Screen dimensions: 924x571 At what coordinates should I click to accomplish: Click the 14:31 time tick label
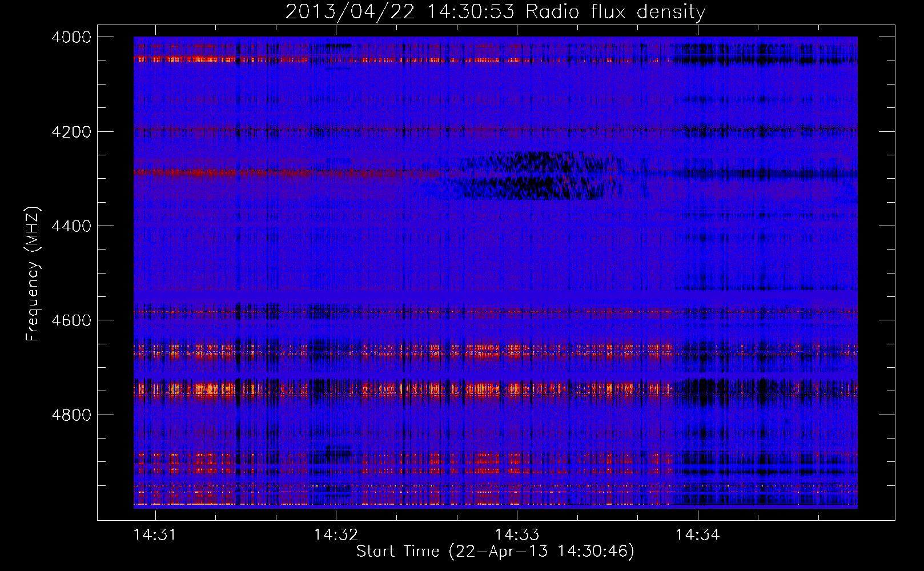point(155,534)
